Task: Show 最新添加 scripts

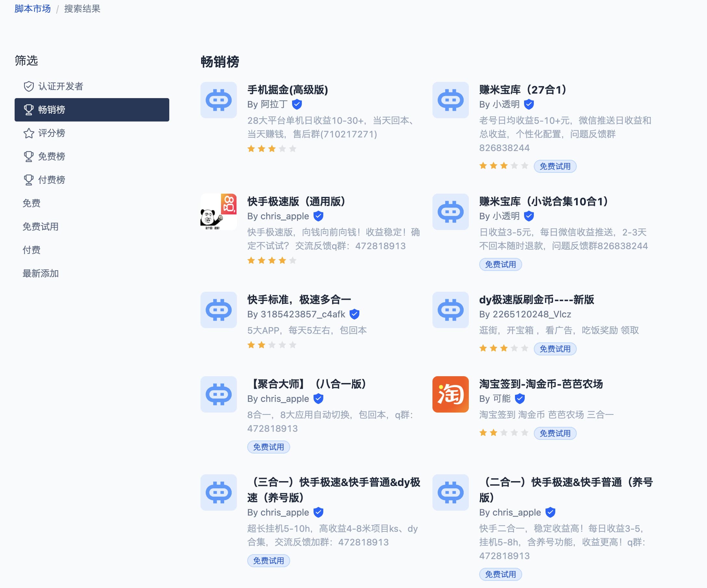Action: [x=40, y=273]
